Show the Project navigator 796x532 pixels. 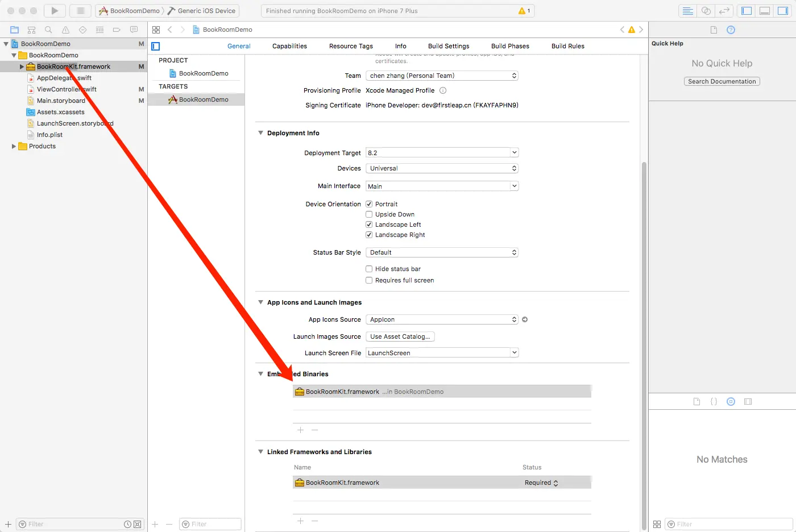[x=15, y=30]
